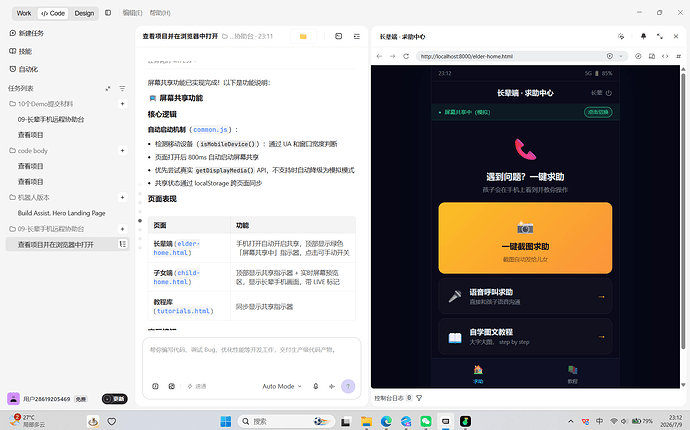The width and height of the screenshot is (690, 430).
Task: Open 技能 in the sidebar
Action: tap(21, 51)
